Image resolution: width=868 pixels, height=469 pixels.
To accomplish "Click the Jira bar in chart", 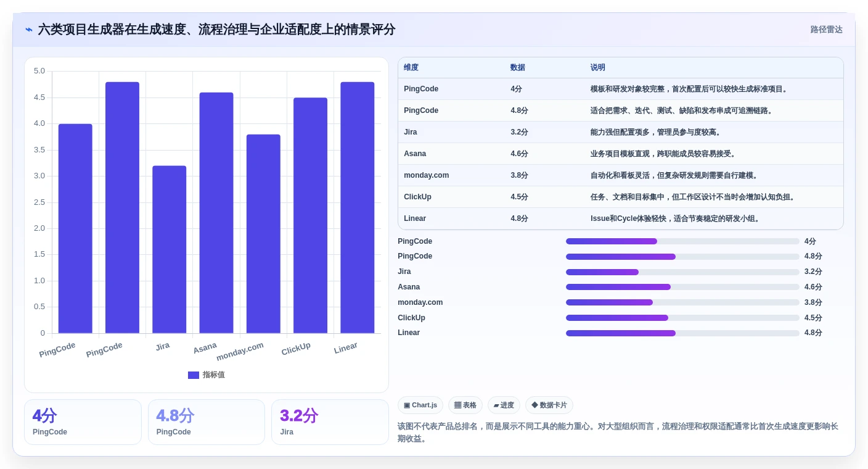I will [x=170, y=249].
